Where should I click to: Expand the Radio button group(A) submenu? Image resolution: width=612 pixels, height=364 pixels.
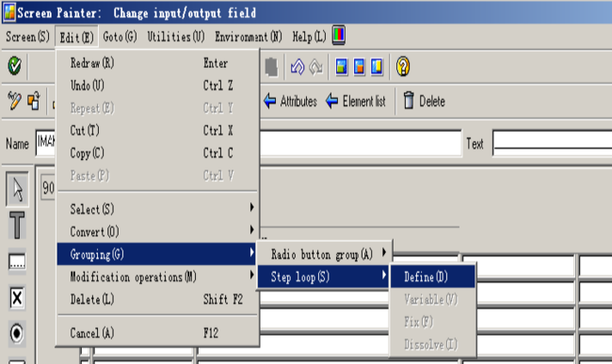(x=324, y=254)
